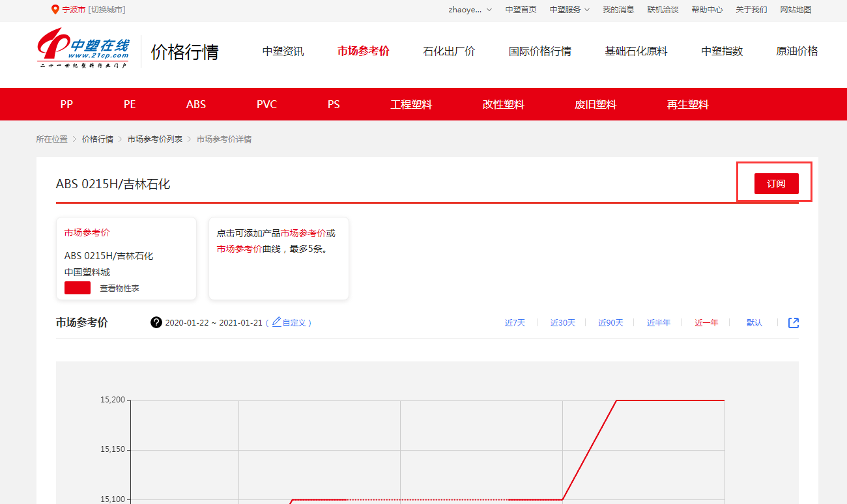Screen dimensions: 847x504
Task: Select 工程塑料 category
Action: tap(411, 104)
